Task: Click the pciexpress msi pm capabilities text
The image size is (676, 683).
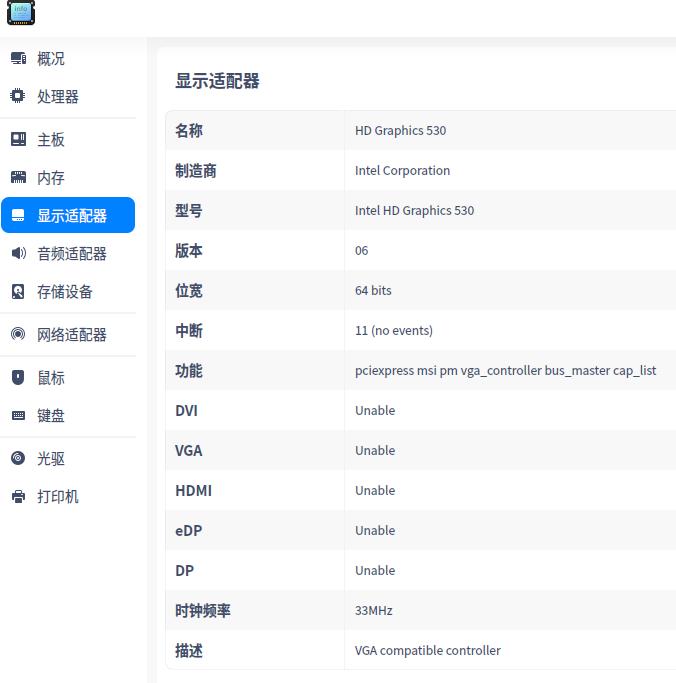Action: coord(505,371)
